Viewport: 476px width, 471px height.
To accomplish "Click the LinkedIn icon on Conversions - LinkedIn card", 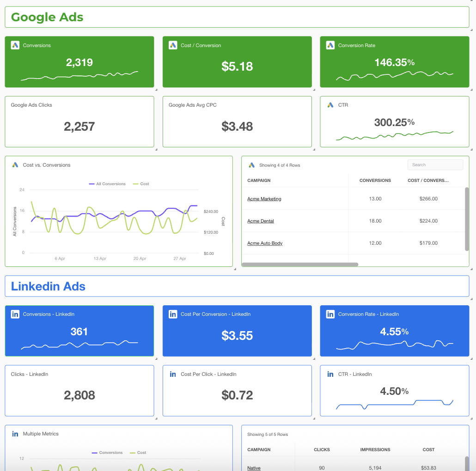I will pos(15,314).
